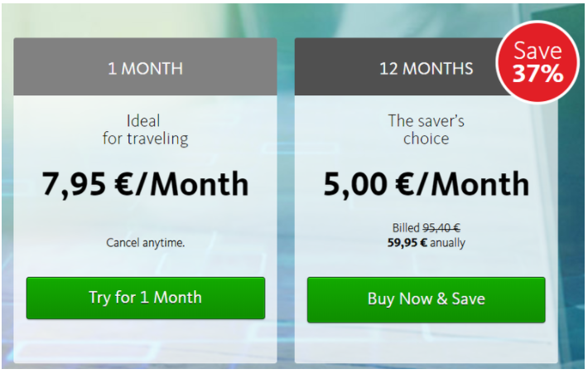The height and width of the screenshot is (374, 588).
Task: Click the Buy Now & Save button
Action: pos(426,299)
